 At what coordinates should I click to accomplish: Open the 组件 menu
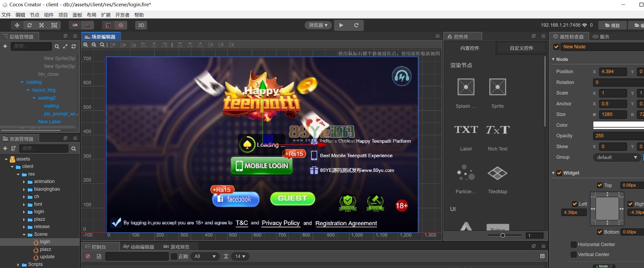click(49, 15)
